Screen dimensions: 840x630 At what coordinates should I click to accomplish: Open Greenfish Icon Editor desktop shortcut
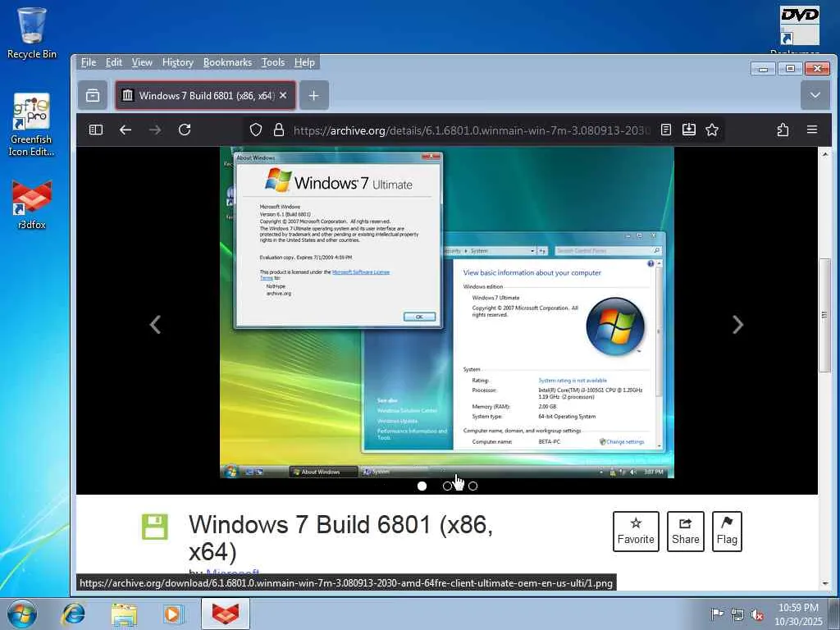tap(32, 125)
